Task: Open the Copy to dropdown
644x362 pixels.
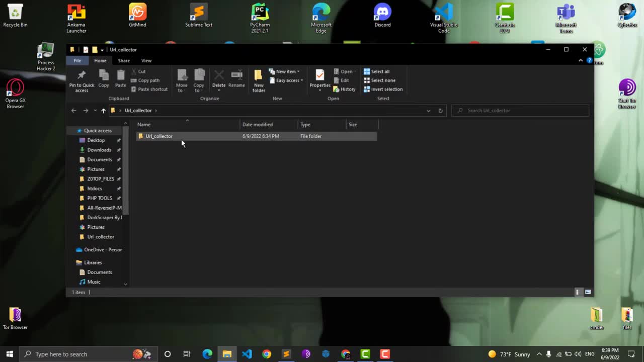Action: [199, 81]
